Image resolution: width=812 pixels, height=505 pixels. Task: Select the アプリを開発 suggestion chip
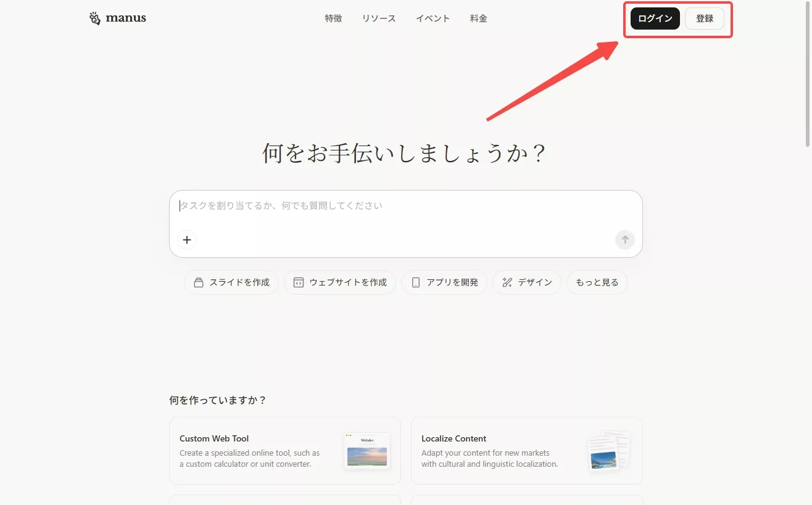(444, 282)
